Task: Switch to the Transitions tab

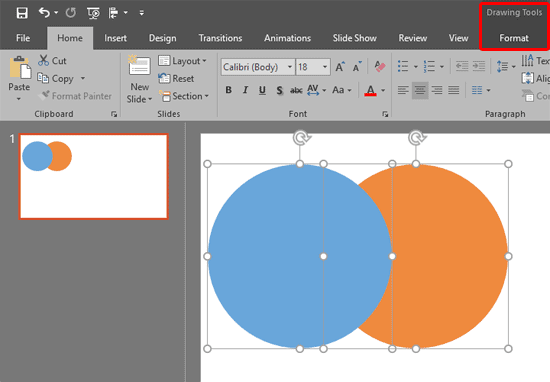Action: [x=220, y=38]
